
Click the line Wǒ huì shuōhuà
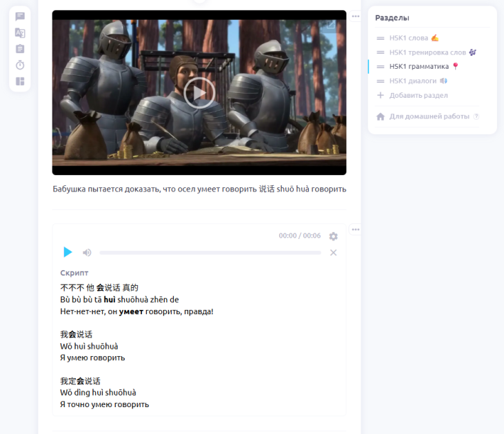89,347
